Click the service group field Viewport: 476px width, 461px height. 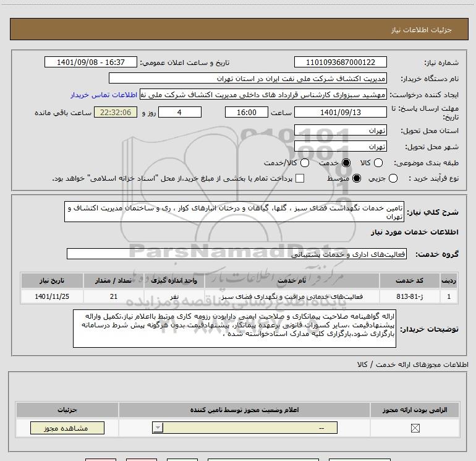click(x=237, y=254)
